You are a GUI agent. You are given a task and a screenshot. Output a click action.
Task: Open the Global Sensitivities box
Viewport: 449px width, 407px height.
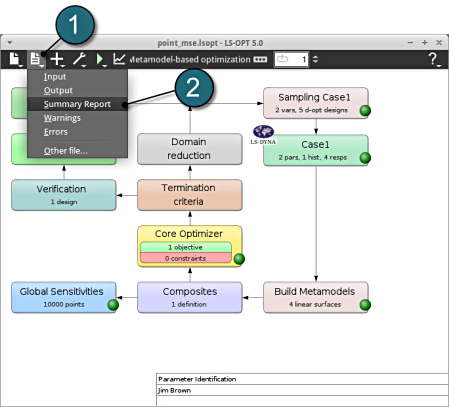click(64, 297)
